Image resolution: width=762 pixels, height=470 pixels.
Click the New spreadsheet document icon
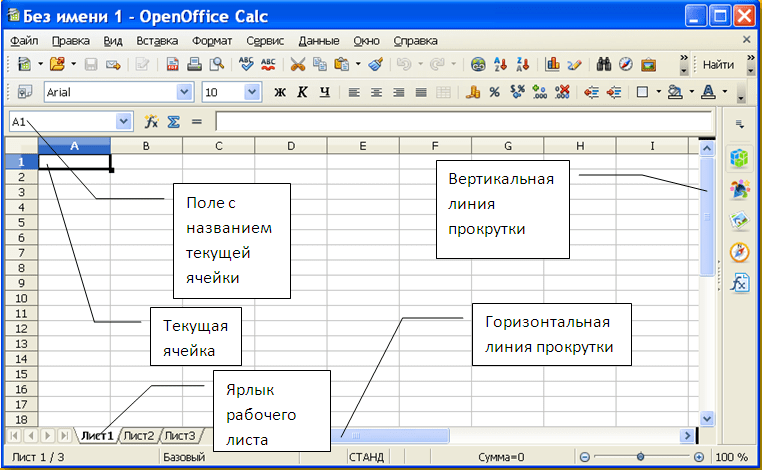23,64
